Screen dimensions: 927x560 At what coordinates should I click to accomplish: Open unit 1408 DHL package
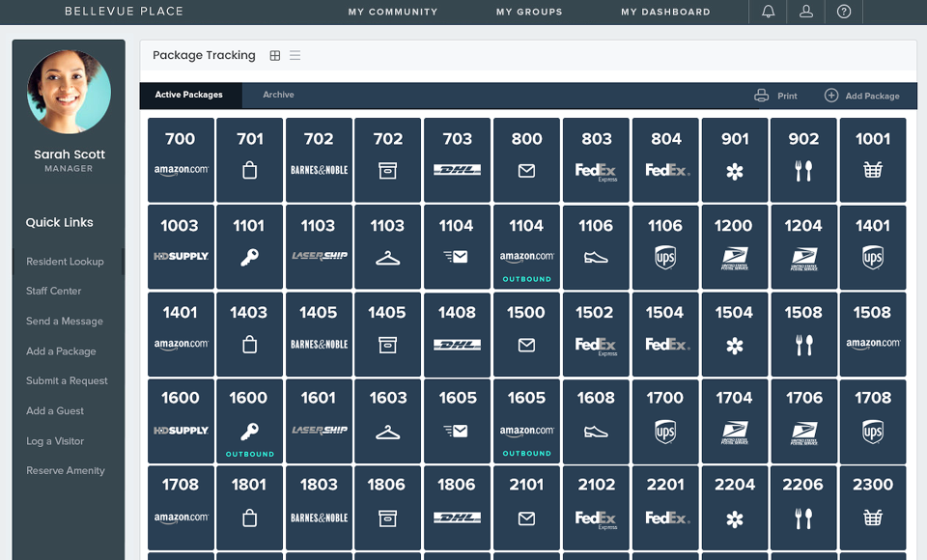point(457,333)
